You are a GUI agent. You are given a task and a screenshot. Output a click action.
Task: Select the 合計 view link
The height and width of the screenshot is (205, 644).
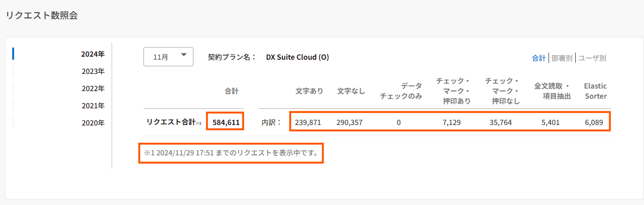(x=538, y=58)
